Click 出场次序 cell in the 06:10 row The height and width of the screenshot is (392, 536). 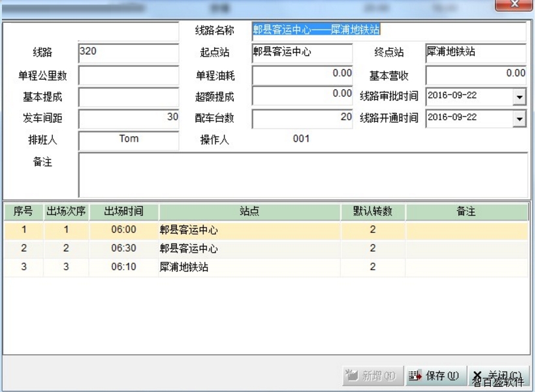(66, 267)
